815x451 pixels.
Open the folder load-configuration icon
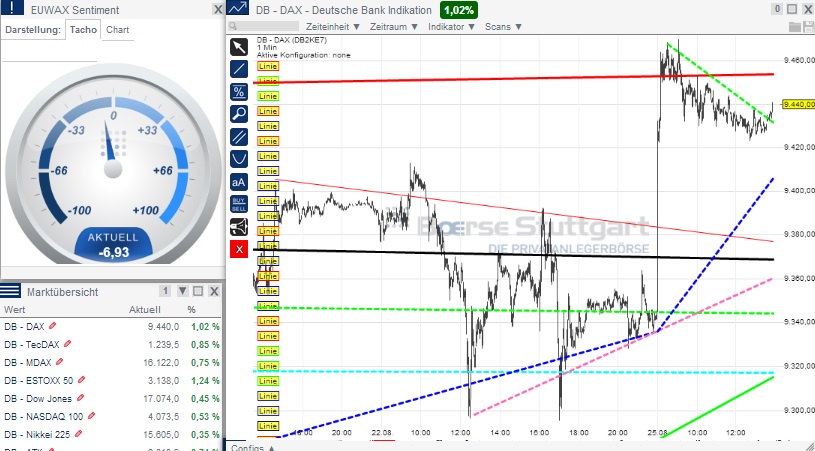[795, 26]
